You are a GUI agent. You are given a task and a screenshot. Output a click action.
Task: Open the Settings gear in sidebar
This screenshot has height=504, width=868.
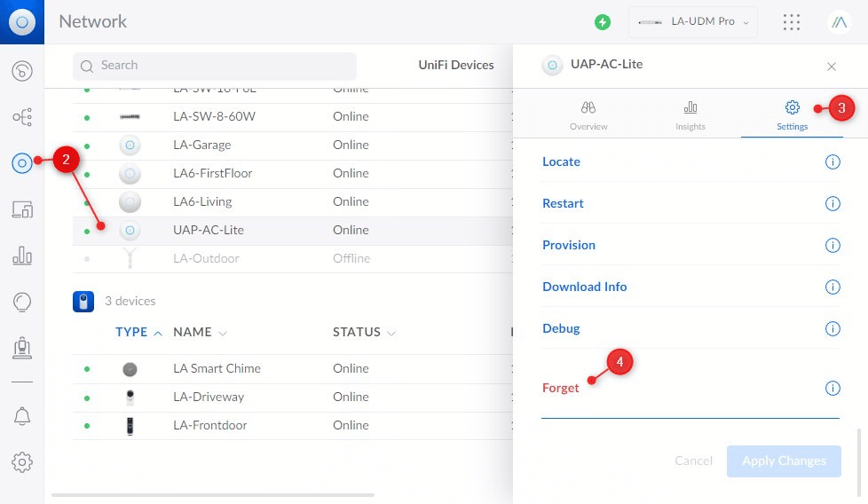coord(22,462)
